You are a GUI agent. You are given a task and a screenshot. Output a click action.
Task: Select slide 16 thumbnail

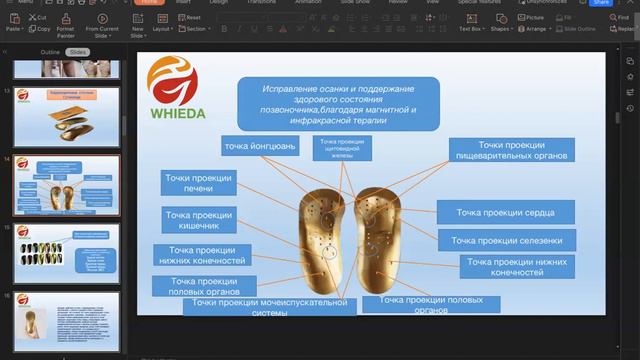pos(67,322)
